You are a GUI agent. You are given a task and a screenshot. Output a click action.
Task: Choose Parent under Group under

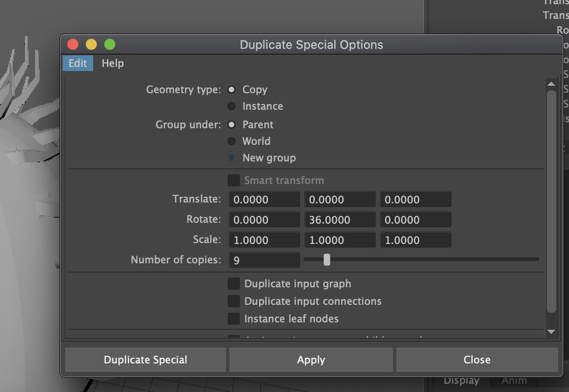(232, 125)
